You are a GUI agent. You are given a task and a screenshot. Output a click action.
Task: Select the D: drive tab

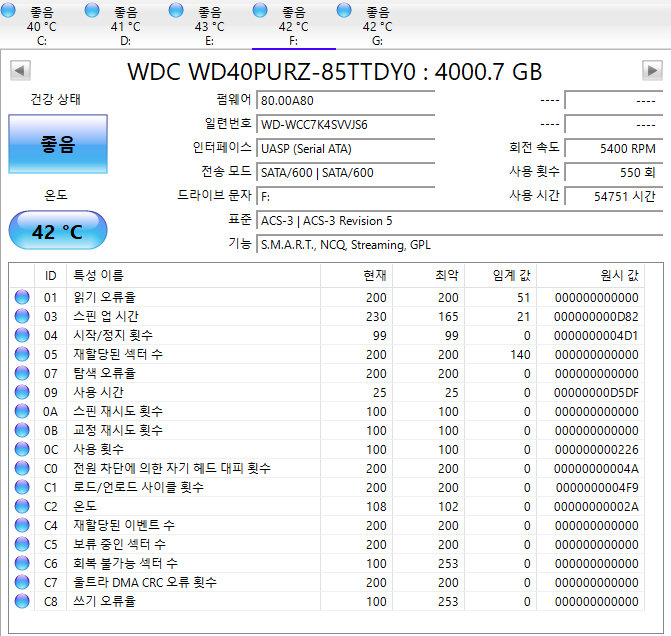(x=125, y=25)
